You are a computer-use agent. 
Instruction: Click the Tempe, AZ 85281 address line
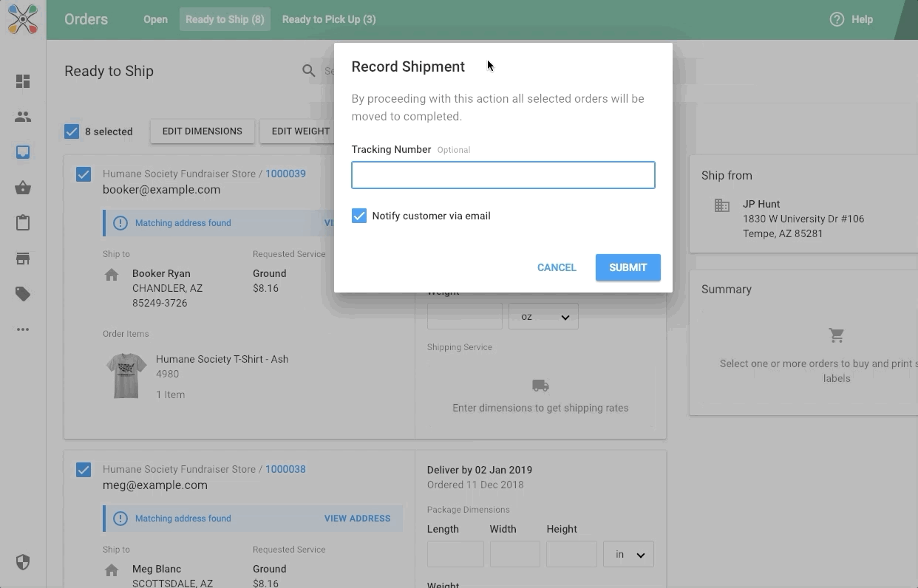[783, 233]
